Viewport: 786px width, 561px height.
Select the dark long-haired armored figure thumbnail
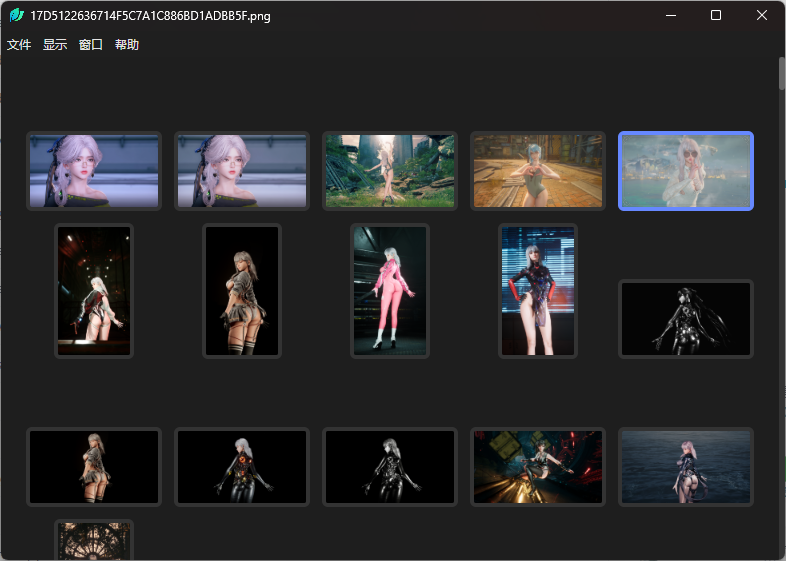coord(686,318)
